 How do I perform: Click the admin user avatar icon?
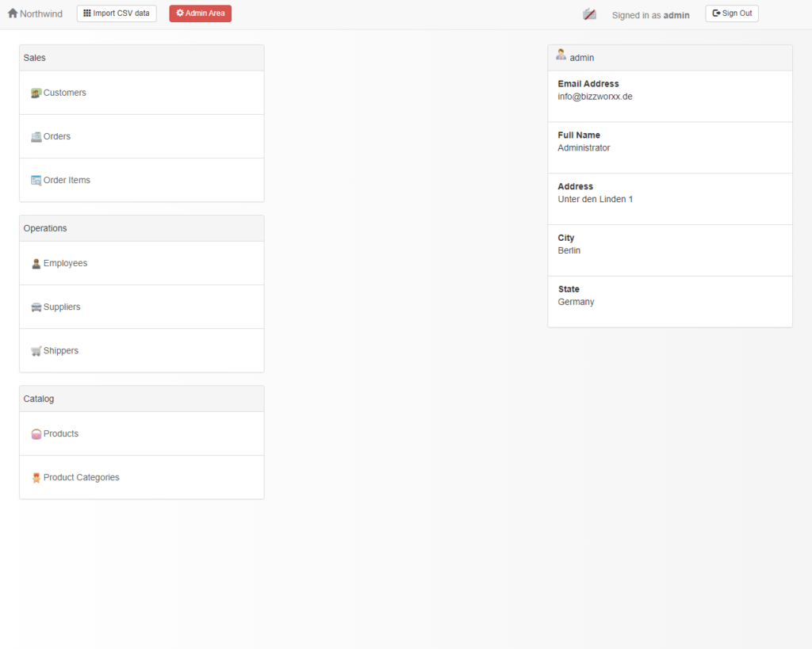pos(561,55)
